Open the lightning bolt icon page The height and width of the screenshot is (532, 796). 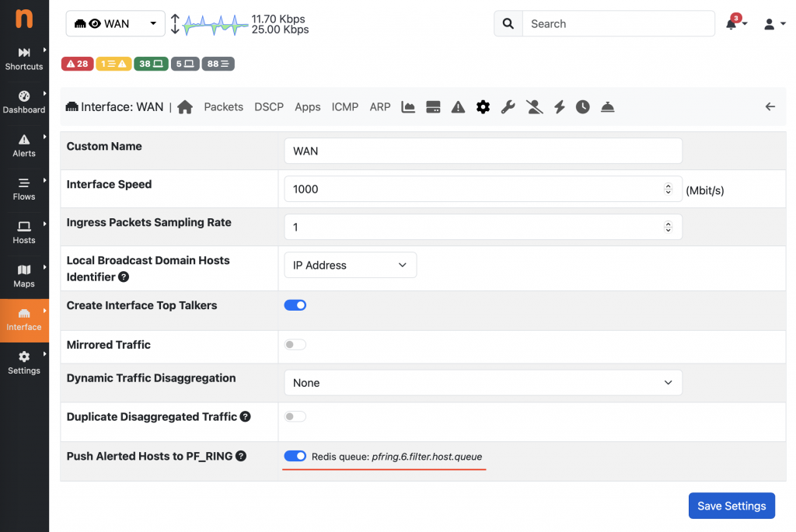click(x=560, y=107)
